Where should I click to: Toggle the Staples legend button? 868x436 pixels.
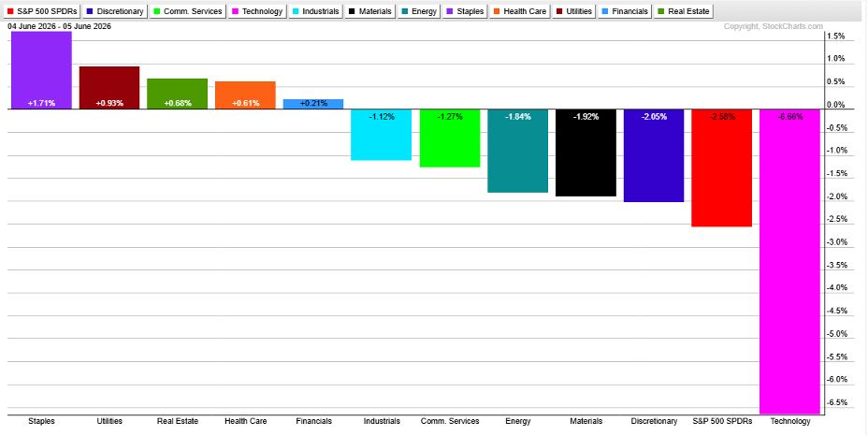tap(465, 11)
